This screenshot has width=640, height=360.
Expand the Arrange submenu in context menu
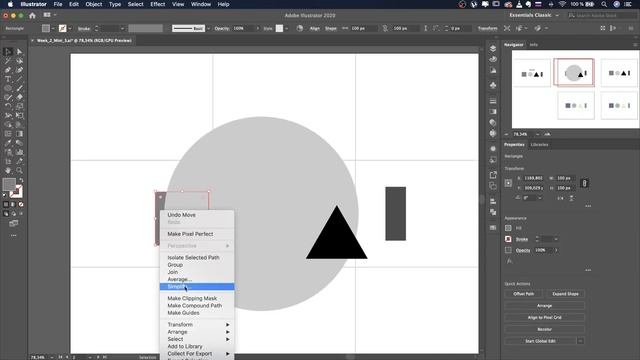(197, 332)
